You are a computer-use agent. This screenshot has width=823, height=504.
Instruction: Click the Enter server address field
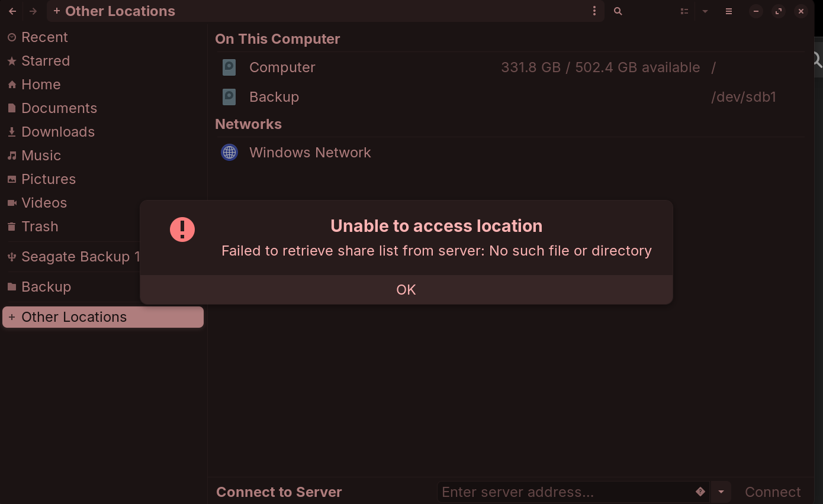(x=565, y=492)
